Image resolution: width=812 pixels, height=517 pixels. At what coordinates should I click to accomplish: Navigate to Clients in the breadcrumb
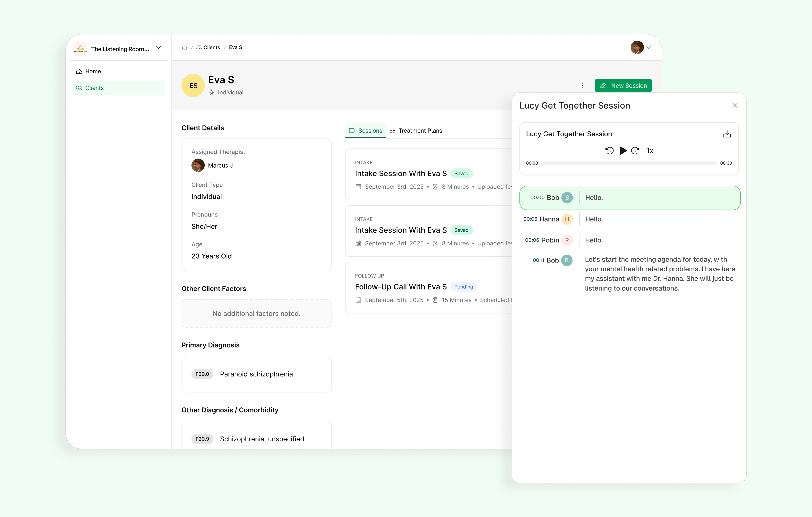[x=211, y=47]
